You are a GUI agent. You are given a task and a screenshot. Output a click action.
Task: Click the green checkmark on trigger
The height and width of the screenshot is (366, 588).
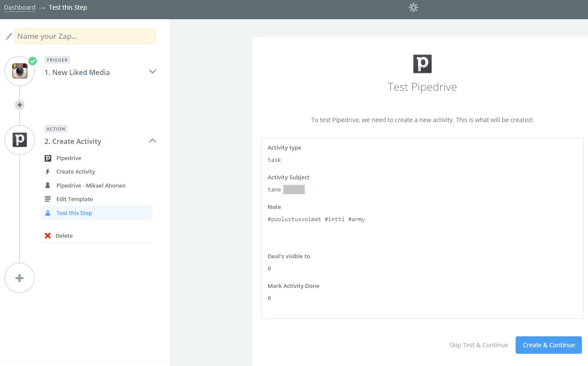(x=33, y=61)
